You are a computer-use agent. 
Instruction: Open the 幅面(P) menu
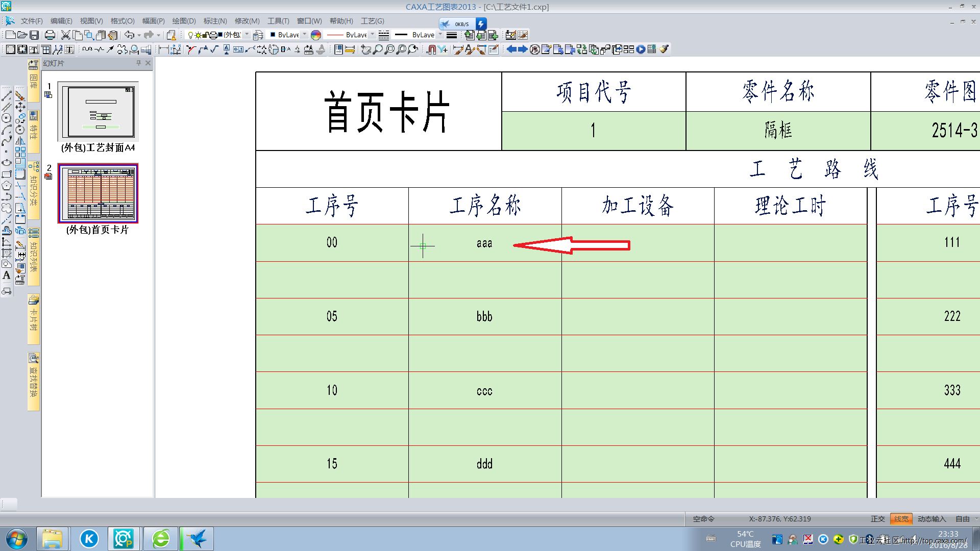click(x=153, y=21)
